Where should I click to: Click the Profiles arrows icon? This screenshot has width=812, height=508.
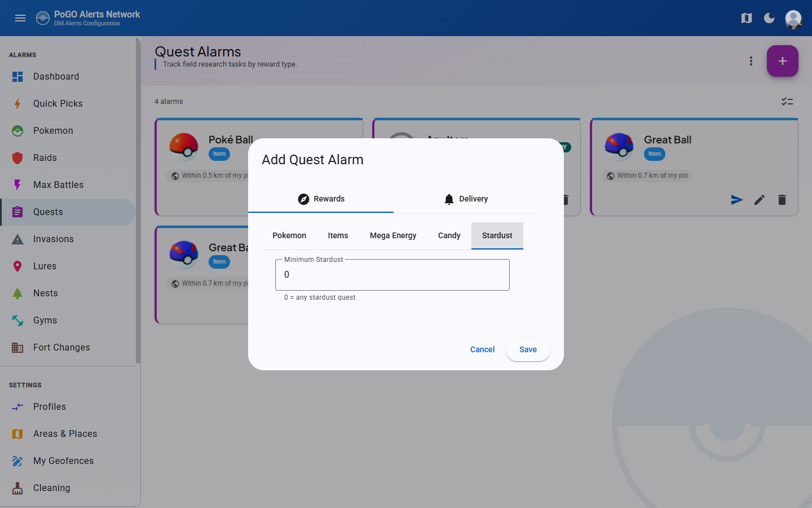pyautogui.click(x=17, y=407)
